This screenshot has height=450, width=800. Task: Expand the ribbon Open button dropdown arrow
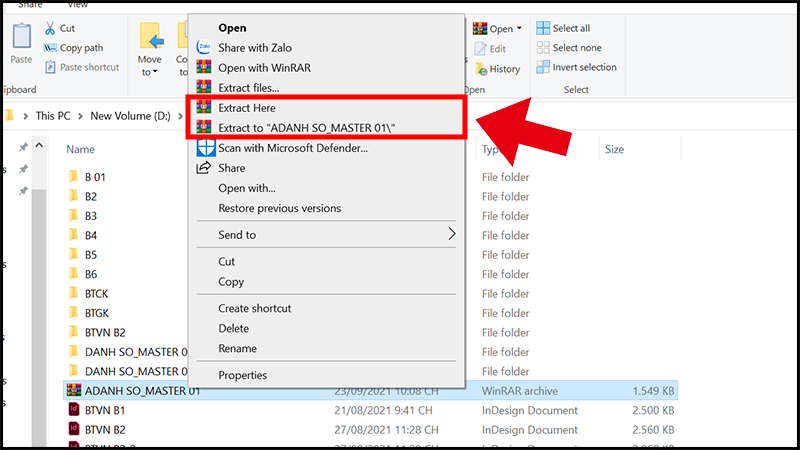point(519,28)
